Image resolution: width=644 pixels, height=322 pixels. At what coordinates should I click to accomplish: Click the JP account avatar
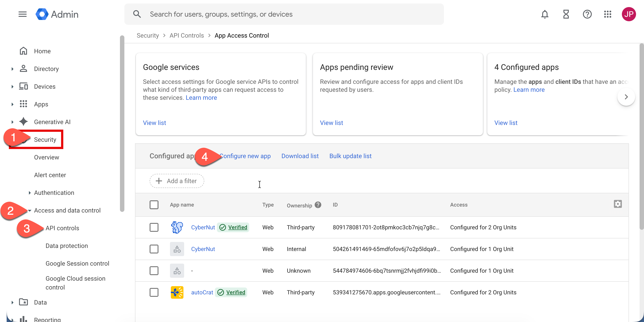coord(629,14)
